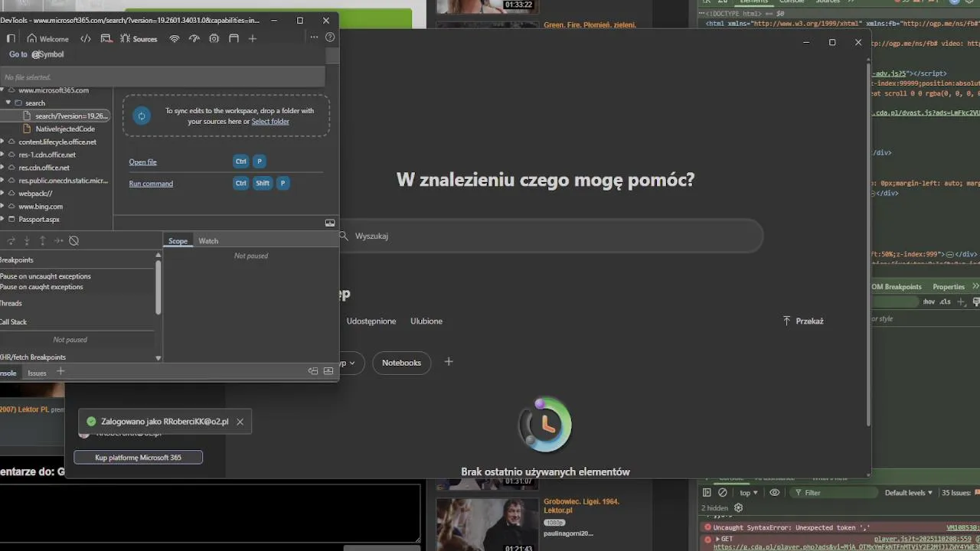The image size is (980, 551).
Task: Switch to the Watch tab
Action: (208, 241)
